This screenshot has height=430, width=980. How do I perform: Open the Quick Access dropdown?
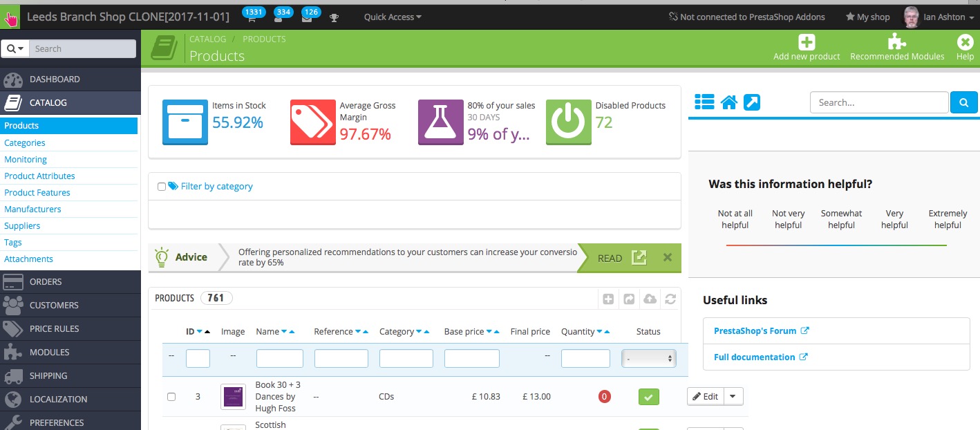pos(393,17)
